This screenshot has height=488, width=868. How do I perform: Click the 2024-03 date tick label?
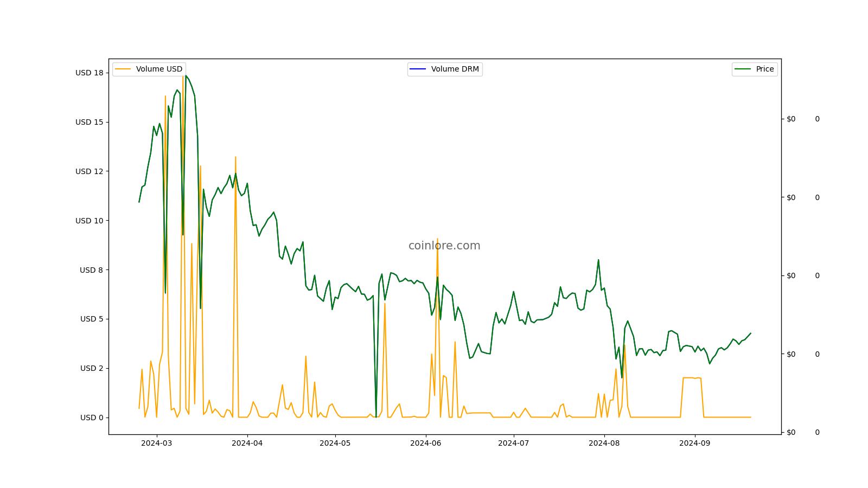pos(157,443)
